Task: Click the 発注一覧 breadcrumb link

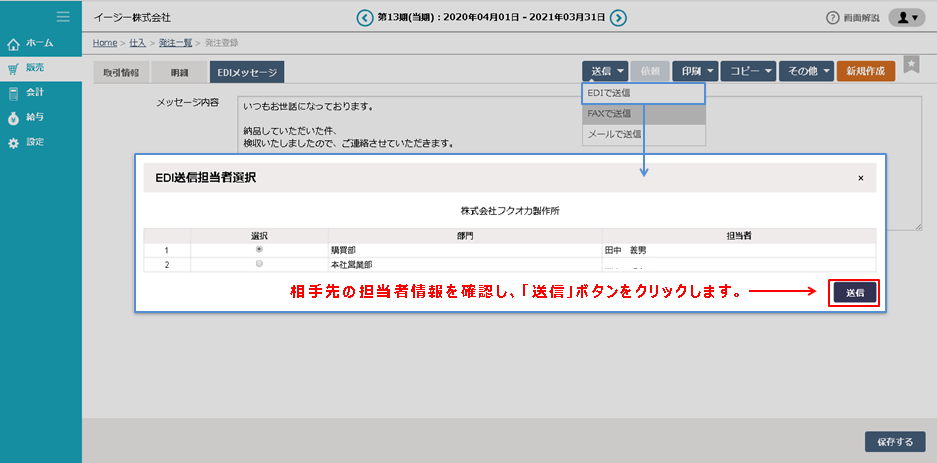Action: pos(177,43)
